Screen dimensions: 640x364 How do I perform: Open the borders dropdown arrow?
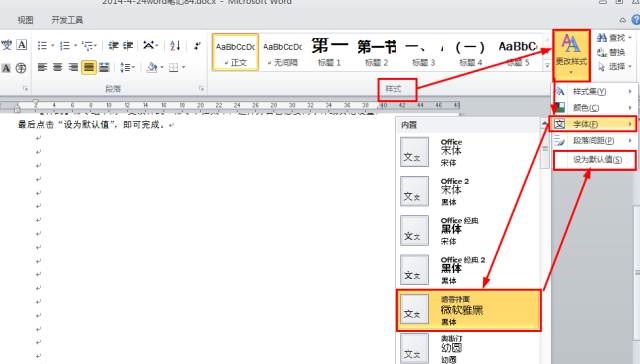(184, 67)
